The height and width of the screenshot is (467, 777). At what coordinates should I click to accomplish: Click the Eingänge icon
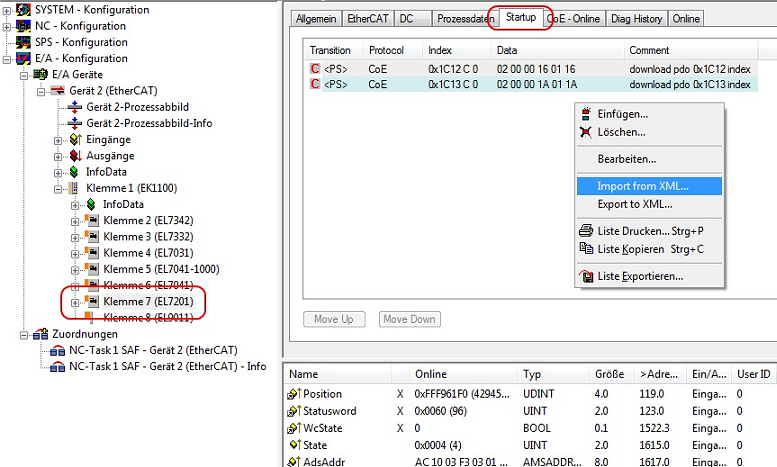click(75, 140)
